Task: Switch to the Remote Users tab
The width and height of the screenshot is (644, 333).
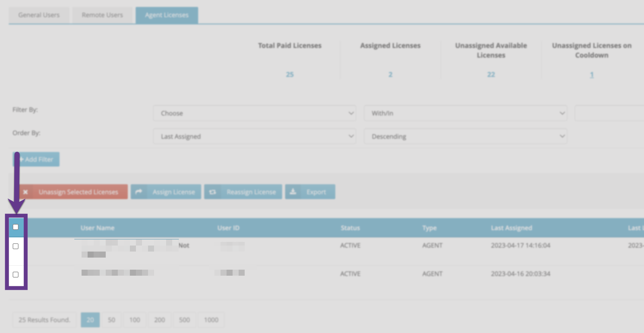Action: tap(102, 15)
